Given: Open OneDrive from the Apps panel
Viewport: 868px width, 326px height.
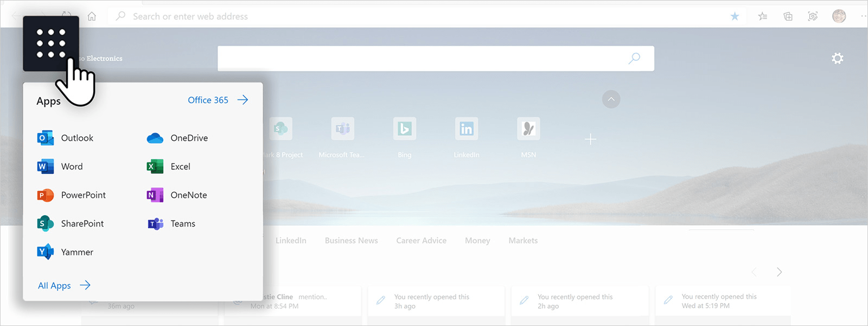Looking at the screenshot, I should pos(177,138).
